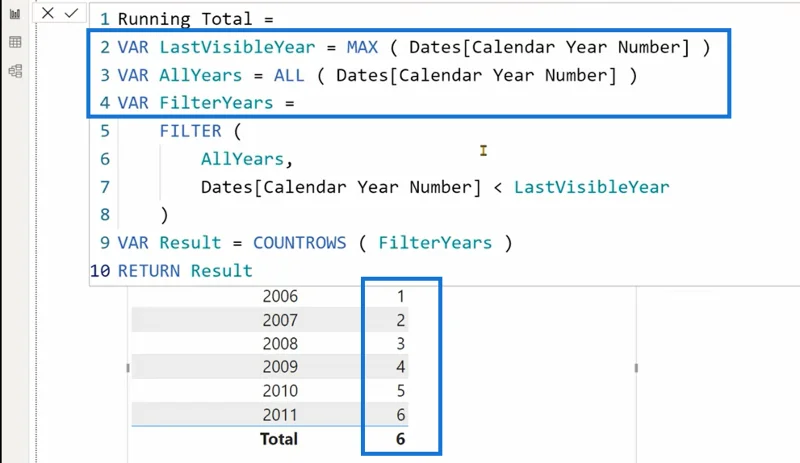Click 'AllYears,' argument on line 6
The height and width of the screenshot is (463, 800).
coord(247,159)
